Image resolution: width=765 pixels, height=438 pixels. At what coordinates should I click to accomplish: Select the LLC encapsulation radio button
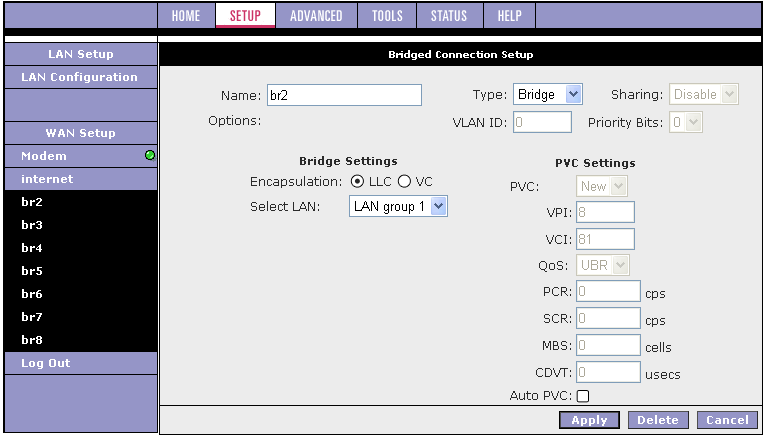point(357,181)
